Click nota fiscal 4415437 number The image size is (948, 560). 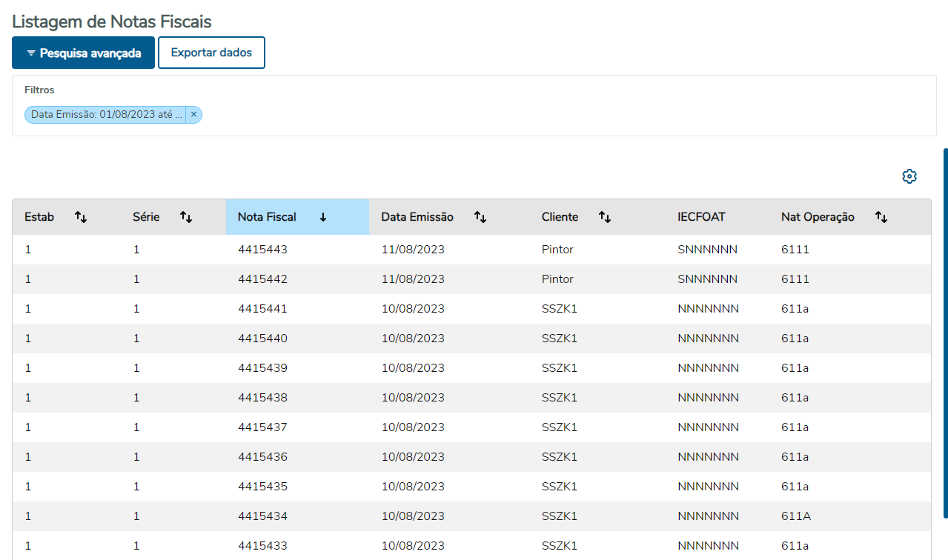(x=262, y=427)
